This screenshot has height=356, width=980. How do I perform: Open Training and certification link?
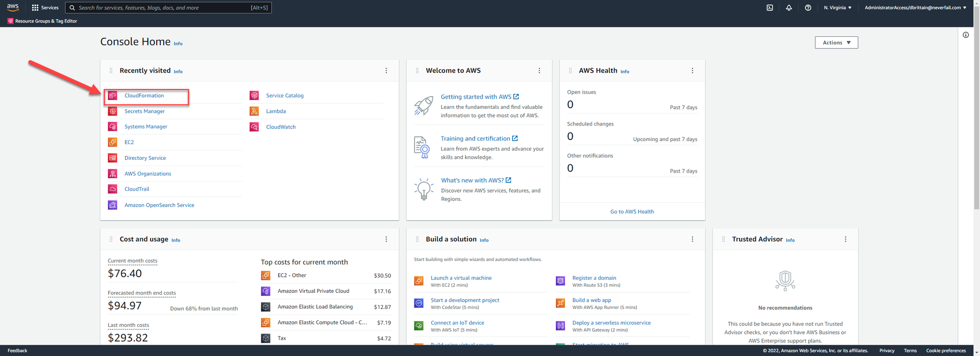pyautogui.click(x=479, y=138)
